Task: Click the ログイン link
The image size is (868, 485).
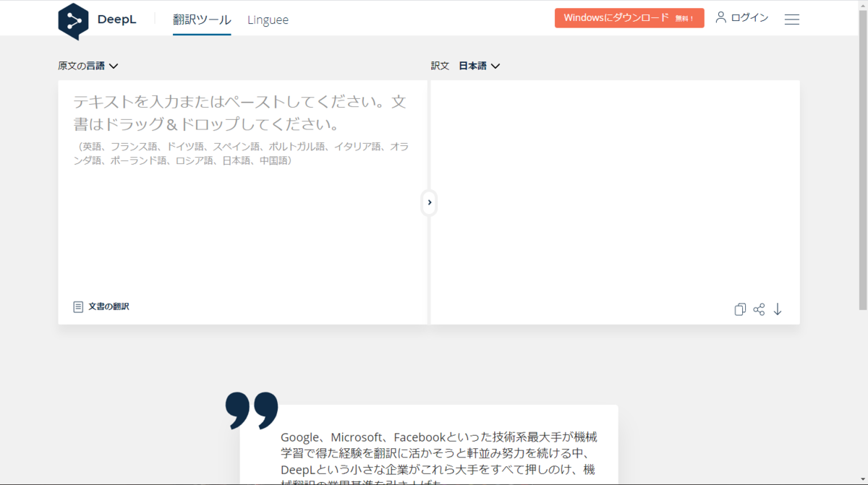Action: point(749,18)
